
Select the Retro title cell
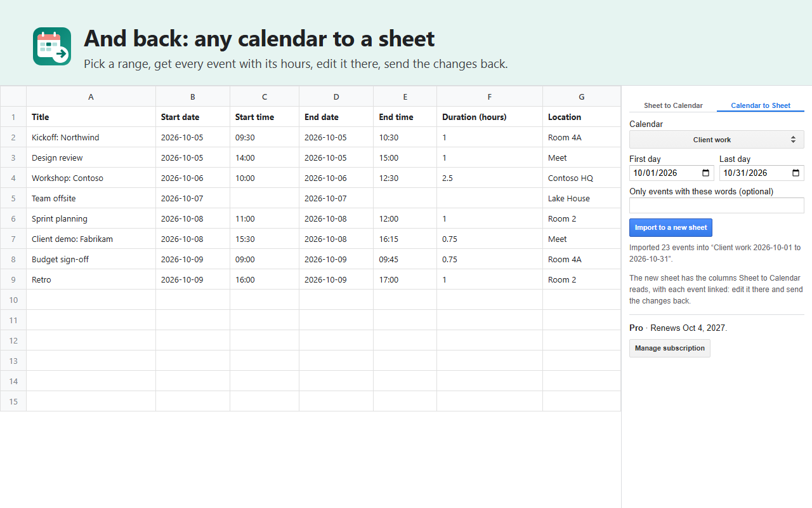(x=91, y=279)
